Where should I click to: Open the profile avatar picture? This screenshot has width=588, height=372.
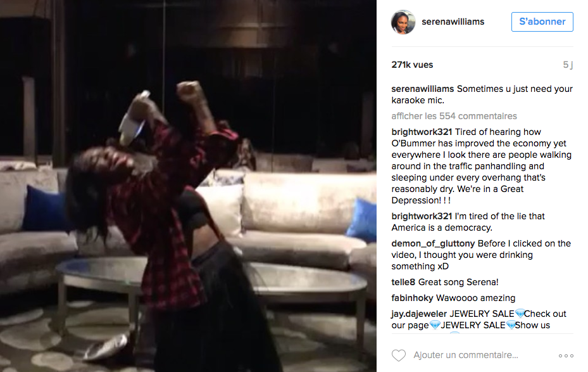403,22
